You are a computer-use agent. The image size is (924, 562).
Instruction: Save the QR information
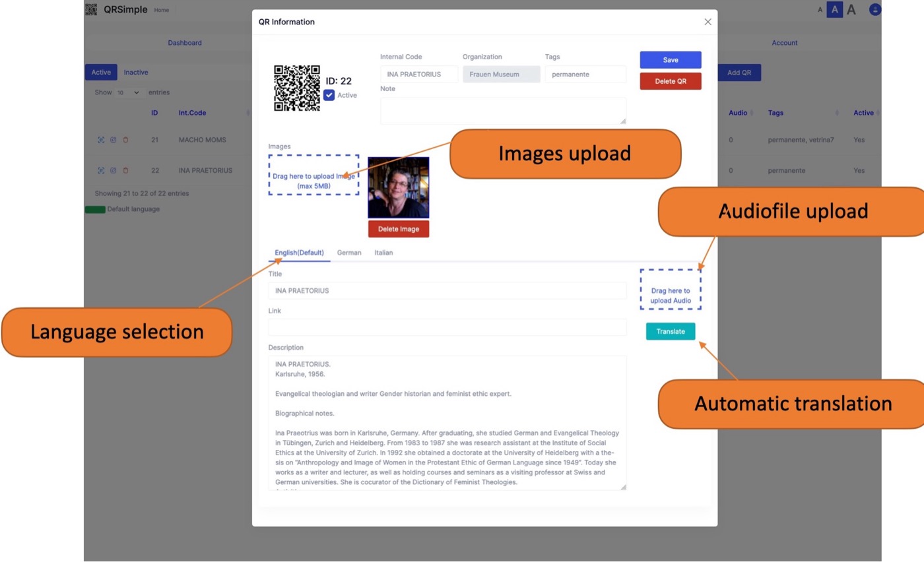(x=671, y=60)
